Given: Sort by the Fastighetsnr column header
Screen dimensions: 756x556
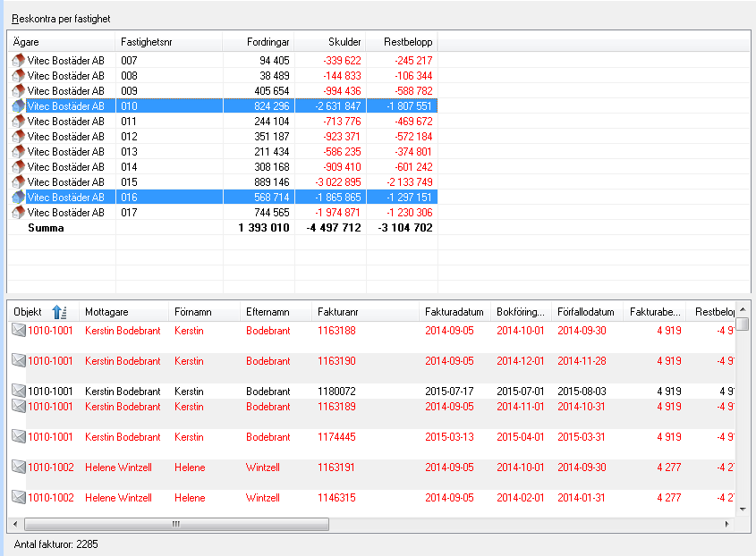Looking at the screenshot, I should point(169,42).
